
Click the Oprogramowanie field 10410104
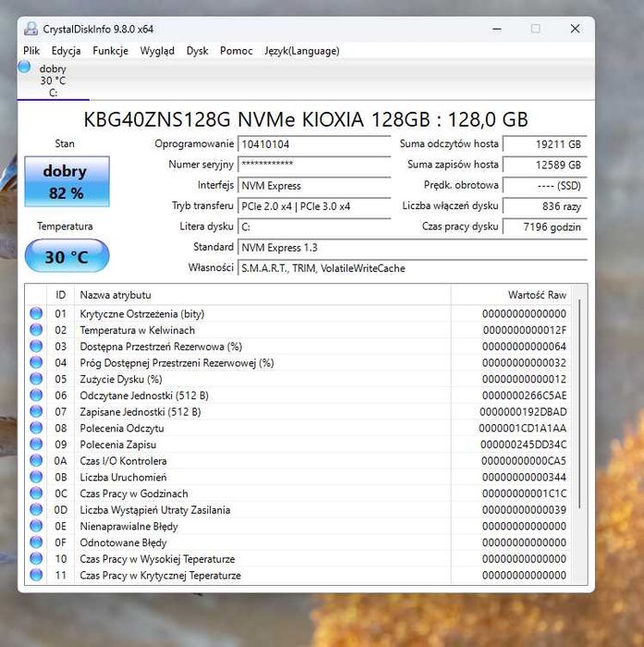tap(314, 144)
